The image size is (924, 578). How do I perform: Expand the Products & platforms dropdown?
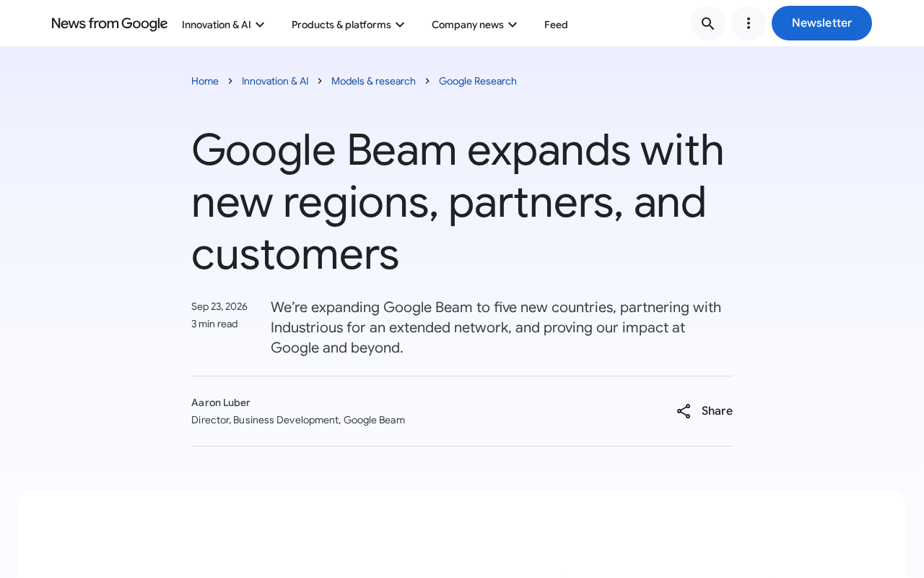[348, 25]
